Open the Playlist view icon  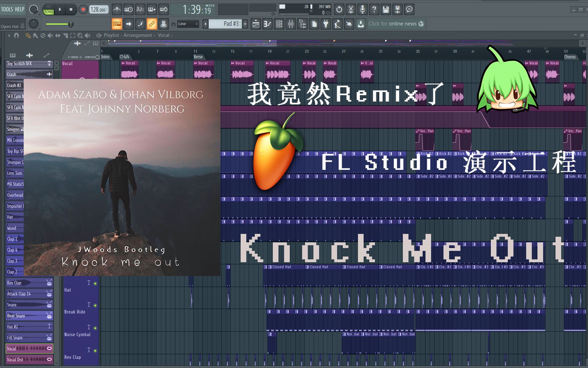pos(256,24)
